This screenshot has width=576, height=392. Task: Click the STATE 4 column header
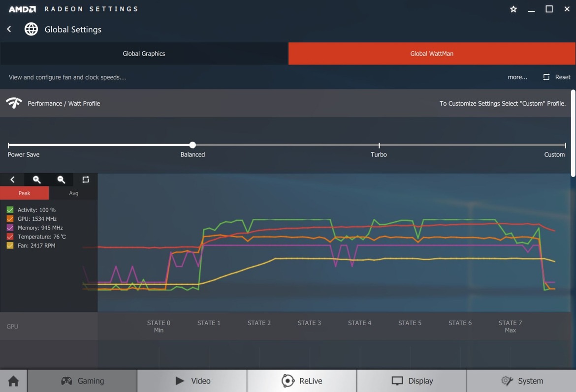(x=360, y=323)
